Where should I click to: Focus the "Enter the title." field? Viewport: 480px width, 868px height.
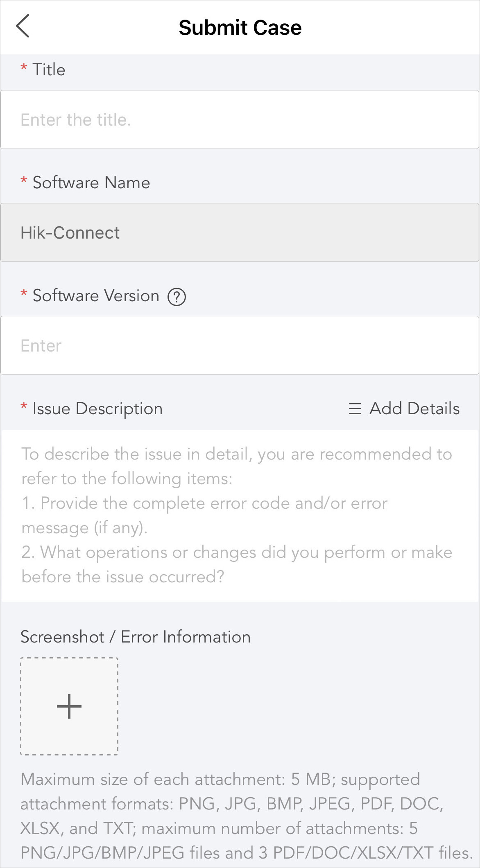pos(240,119)
